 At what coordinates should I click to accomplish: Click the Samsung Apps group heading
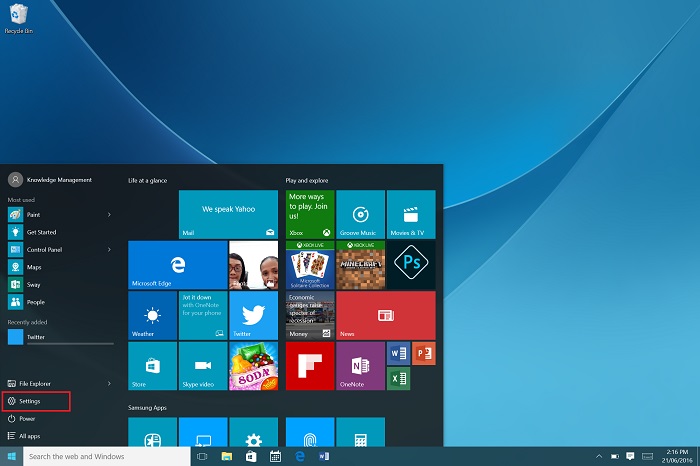coord(147,408)
